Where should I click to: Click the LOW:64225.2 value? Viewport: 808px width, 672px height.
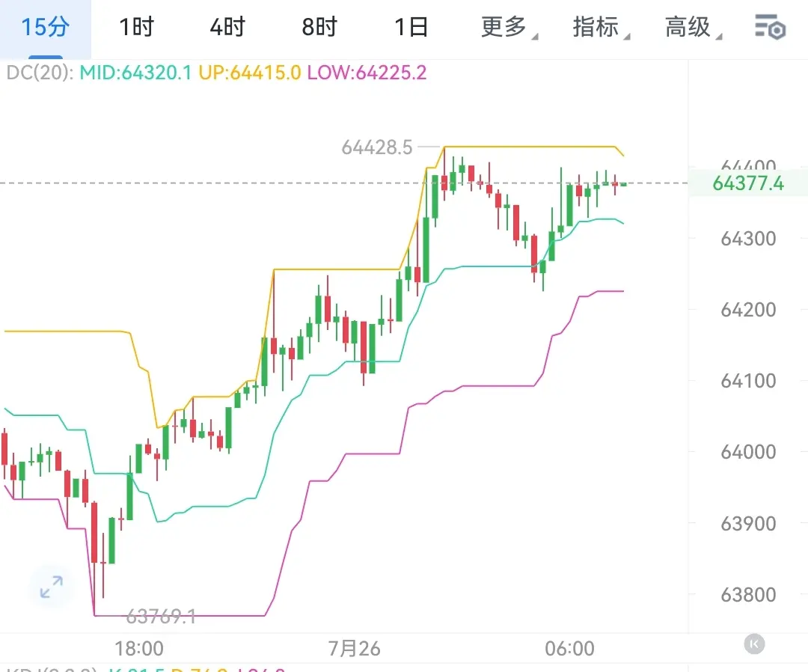(x=367, y=73)
